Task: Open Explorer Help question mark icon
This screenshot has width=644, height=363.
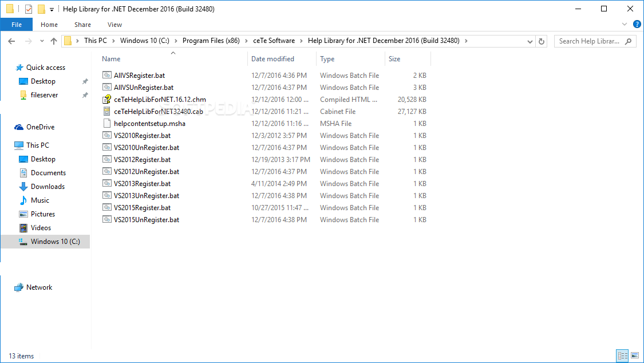Action: tap(637, 24)
